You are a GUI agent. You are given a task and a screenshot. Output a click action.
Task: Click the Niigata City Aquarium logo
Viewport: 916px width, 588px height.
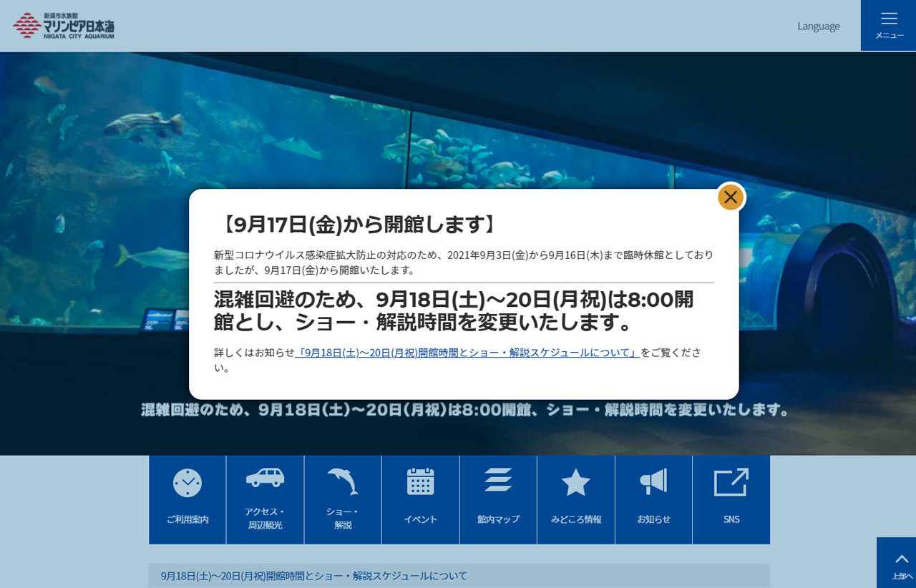point(64,25)
